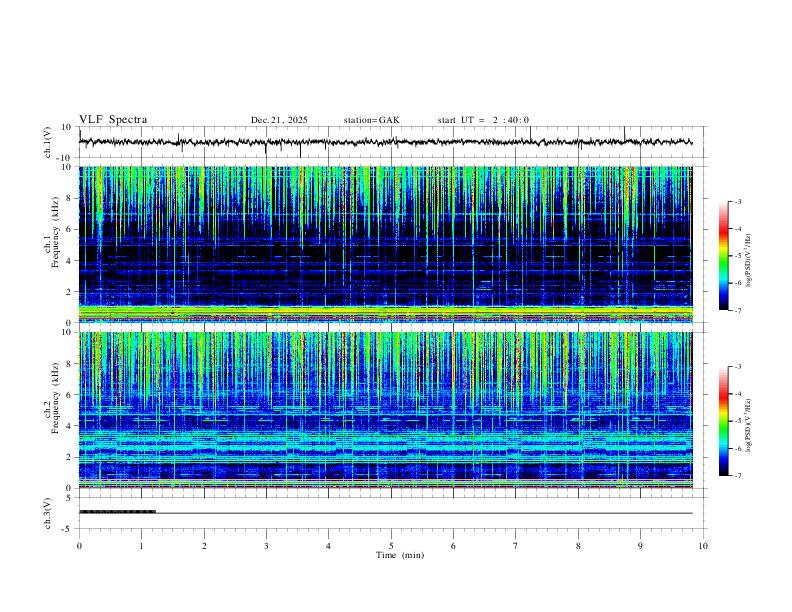Click the "9" tick label on time axis
The width and height of the screenshot is (792, 612).
640,546
